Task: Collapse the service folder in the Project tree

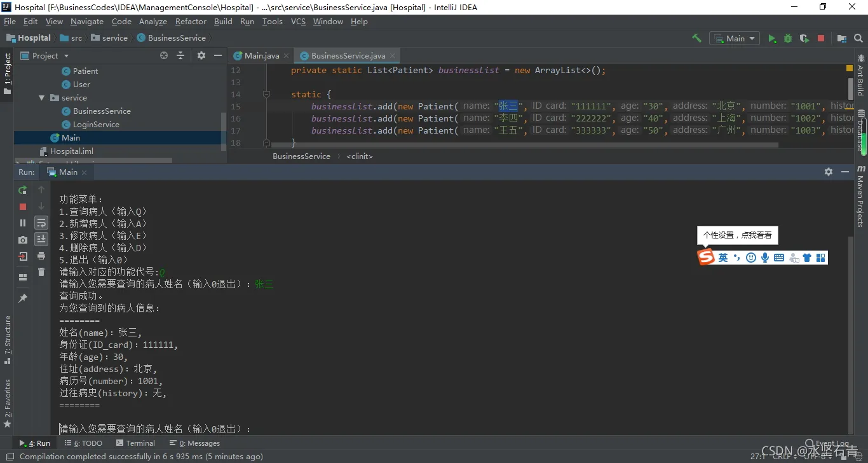Action: tap(42, 98)
